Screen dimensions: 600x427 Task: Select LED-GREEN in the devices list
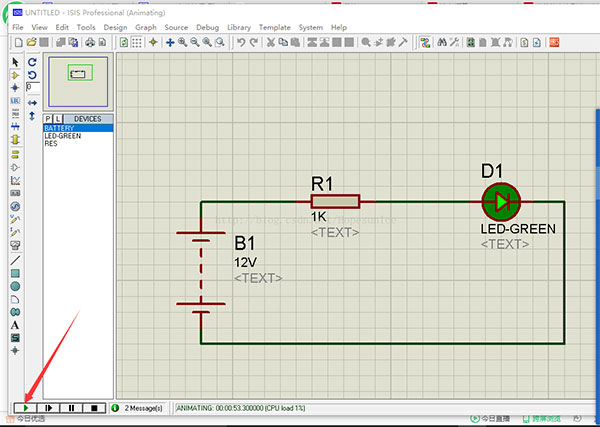[x=64, y=136]
